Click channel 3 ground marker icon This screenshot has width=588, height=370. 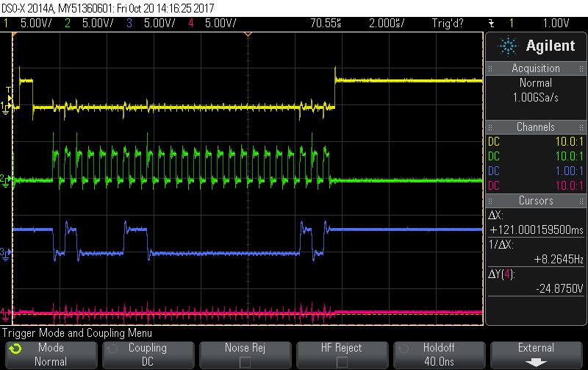5,254
